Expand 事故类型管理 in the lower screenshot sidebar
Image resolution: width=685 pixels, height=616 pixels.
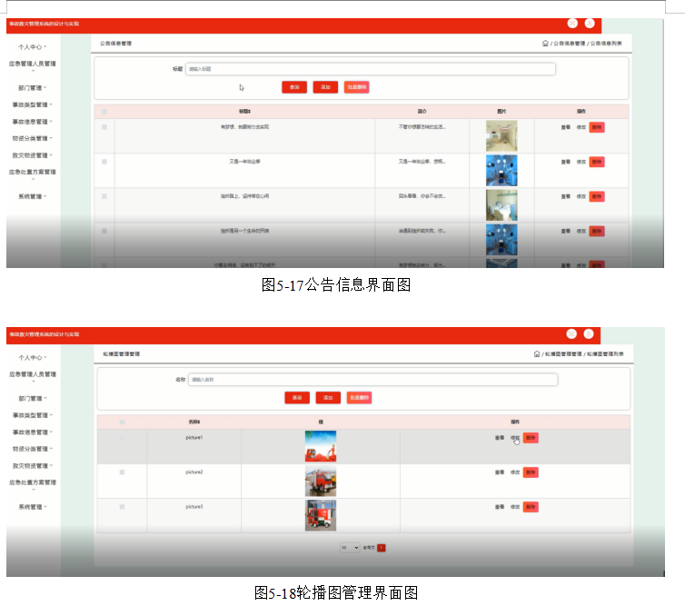click(33, 415)
